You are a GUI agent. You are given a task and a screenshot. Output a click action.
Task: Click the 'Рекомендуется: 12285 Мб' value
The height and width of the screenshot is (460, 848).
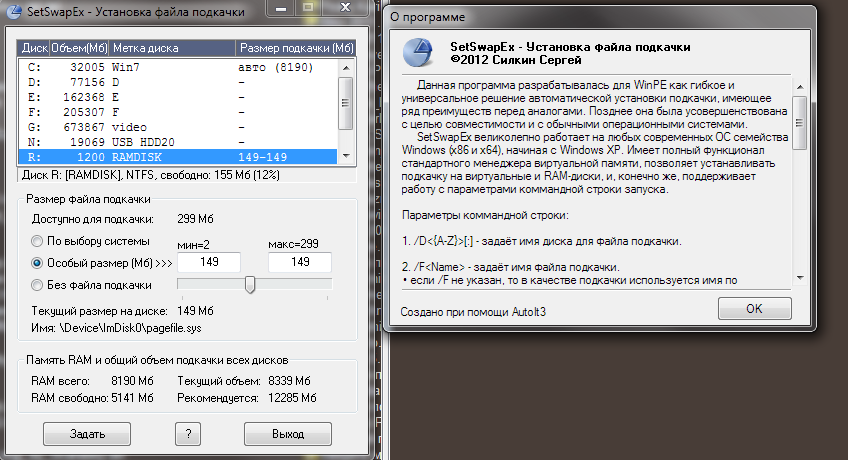(x=292, y=398)
